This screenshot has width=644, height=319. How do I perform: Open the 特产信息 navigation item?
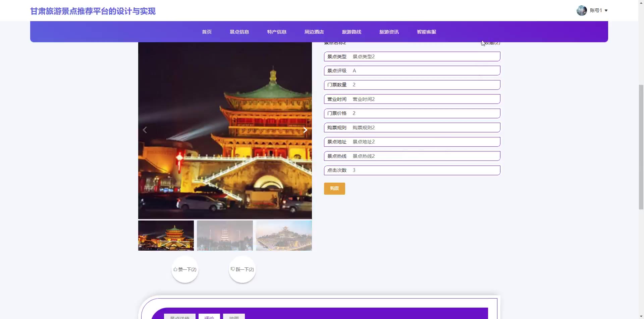(277, 32)
